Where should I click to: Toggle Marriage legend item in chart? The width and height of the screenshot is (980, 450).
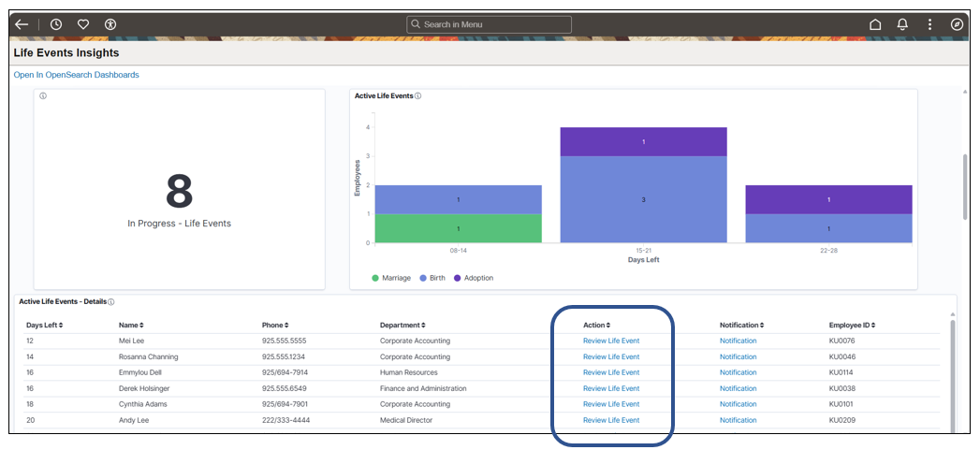point(391,278)
